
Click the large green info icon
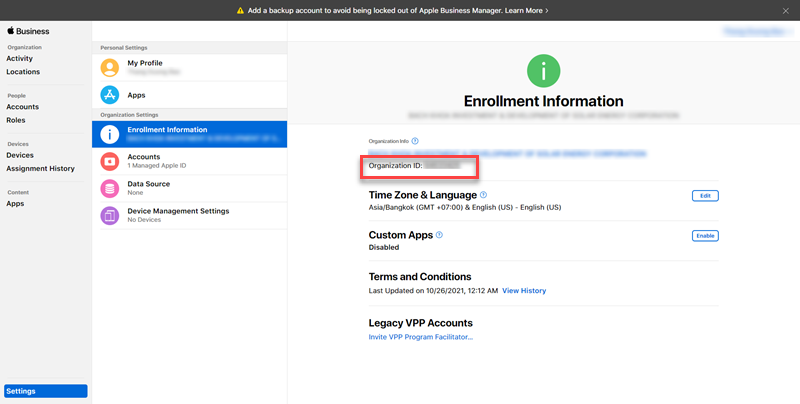(x=543, y=71)
